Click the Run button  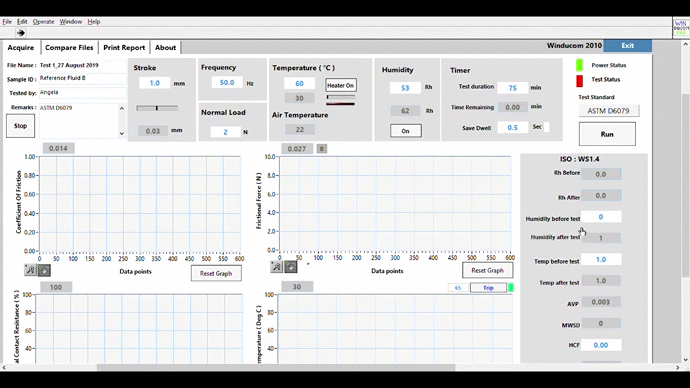click(x=607, y=134)
